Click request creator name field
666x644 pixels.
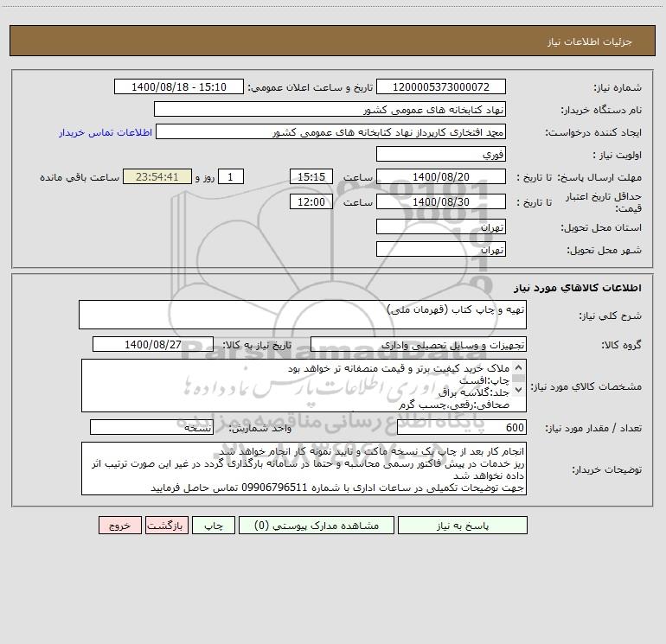pyautogui.click(x=331, y=131)
